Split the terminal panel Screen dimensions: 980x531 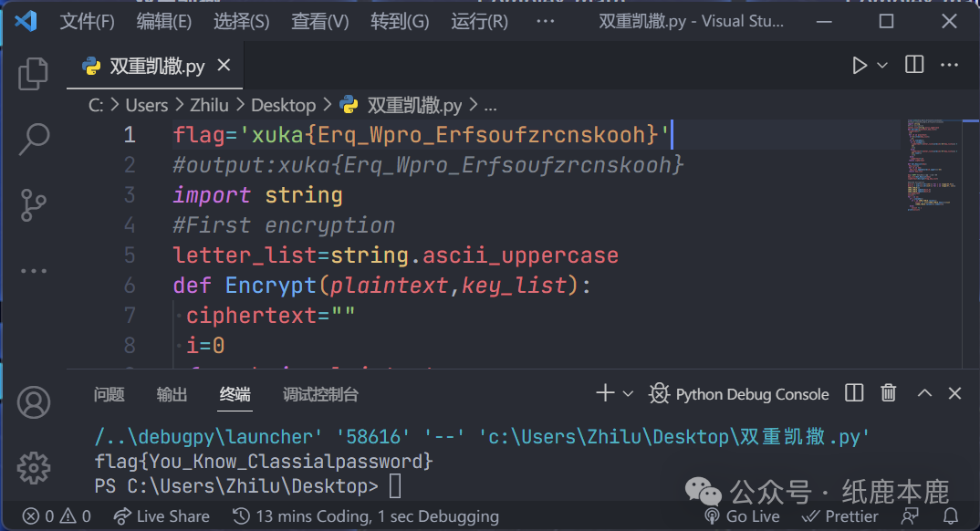854,393
